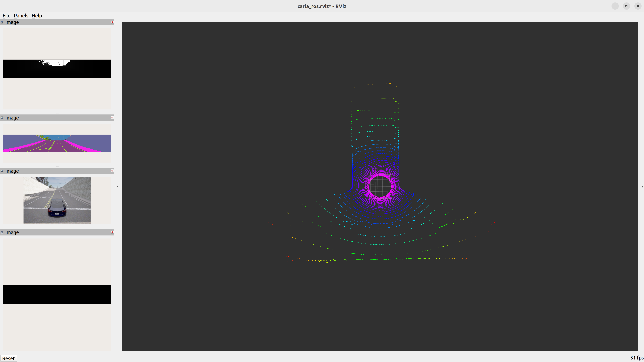The image size is (644, 362).
Task: Open the File menu
Action: click(7, 16)
